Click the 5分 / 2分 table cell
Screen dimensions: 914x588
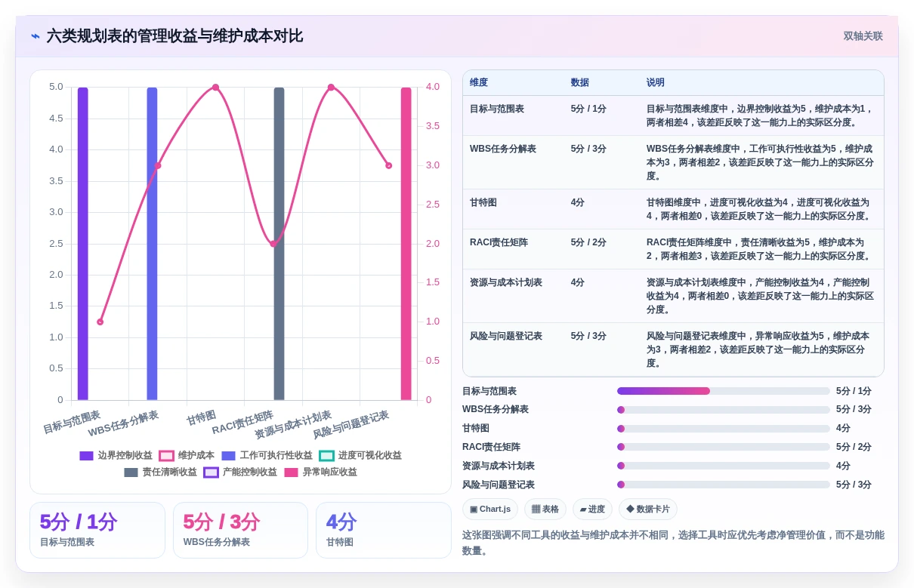pyautogui.click(x=588, y=243)
